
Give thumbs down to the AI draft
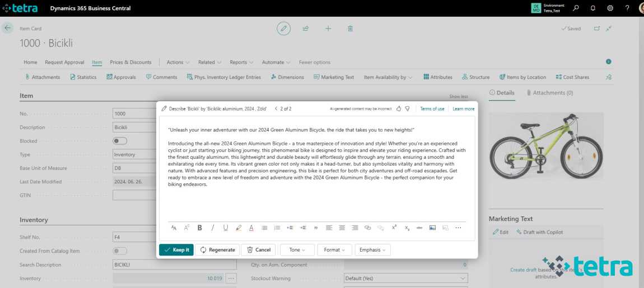[407, 108]
